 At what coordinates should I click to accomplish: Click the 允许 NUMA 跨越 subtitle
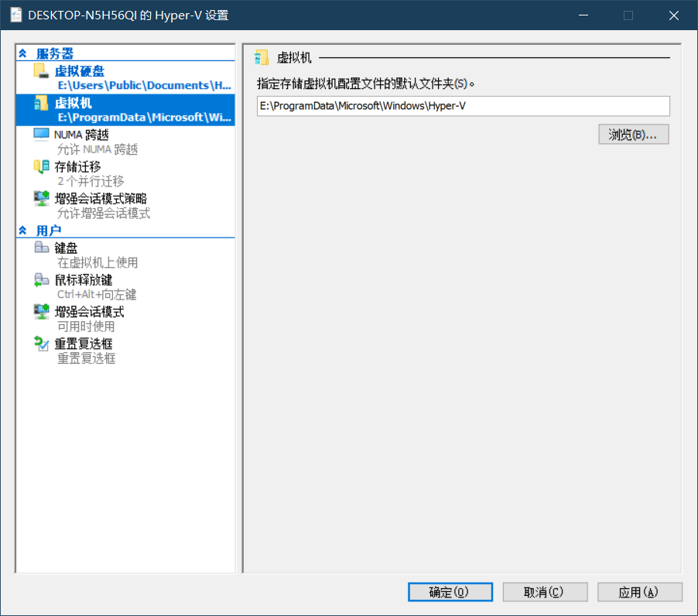click(98, 149)
